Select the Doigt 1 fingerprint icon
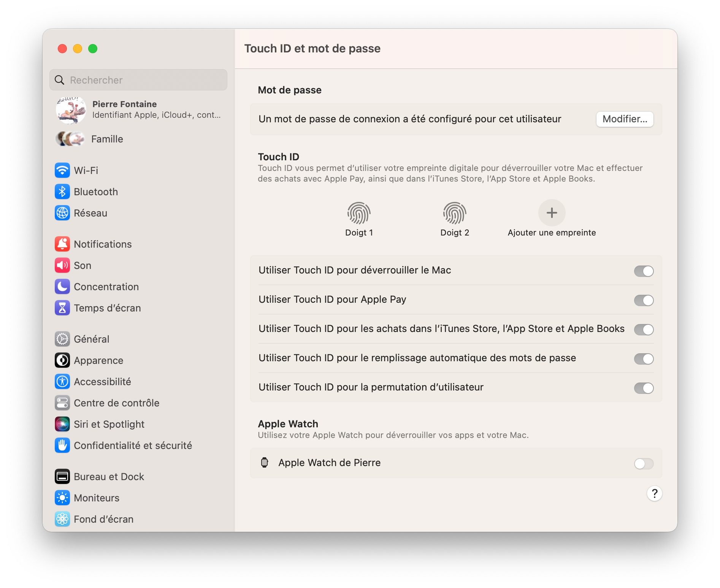This screenshot has height=588, width=720. click(x=359, y=213)
